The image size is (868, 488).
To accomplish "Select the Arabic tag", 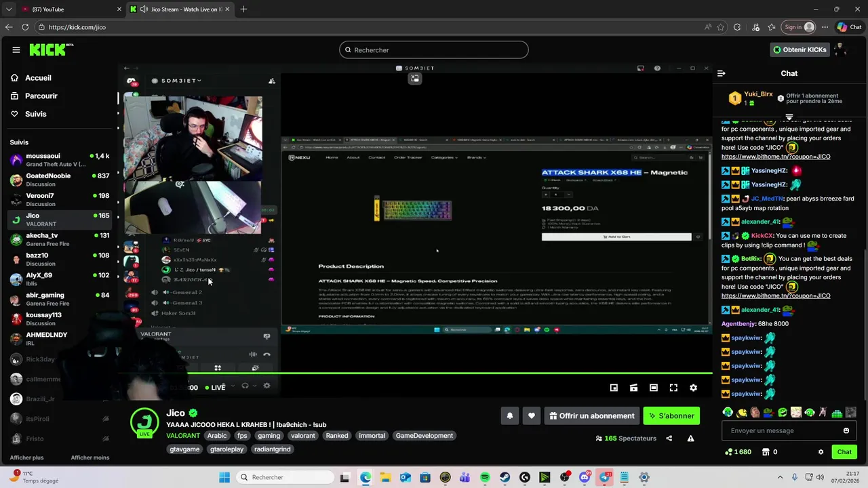I will click(x=217, y=436).
